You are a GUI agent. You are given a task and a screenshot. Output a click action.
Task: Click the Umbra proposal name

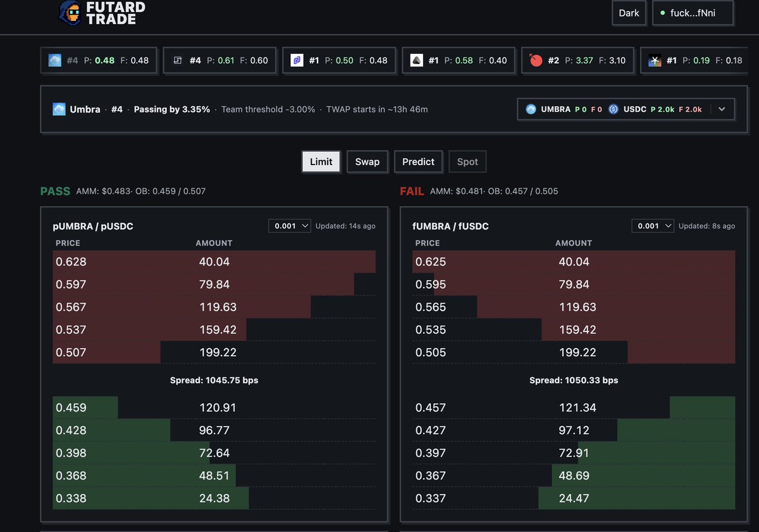(x=85, y=109)
